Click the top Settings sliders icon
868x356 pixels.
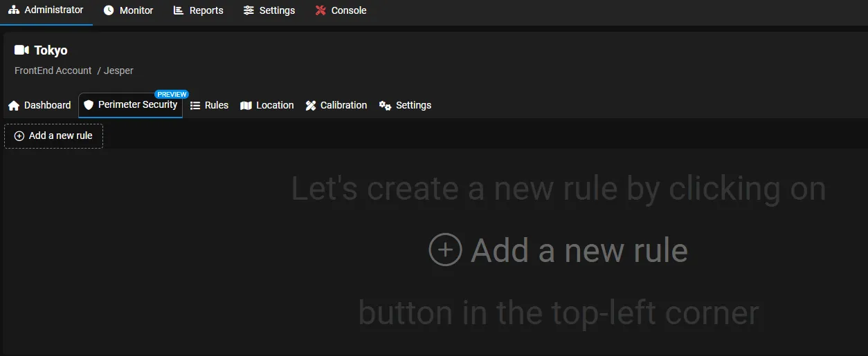248,10
